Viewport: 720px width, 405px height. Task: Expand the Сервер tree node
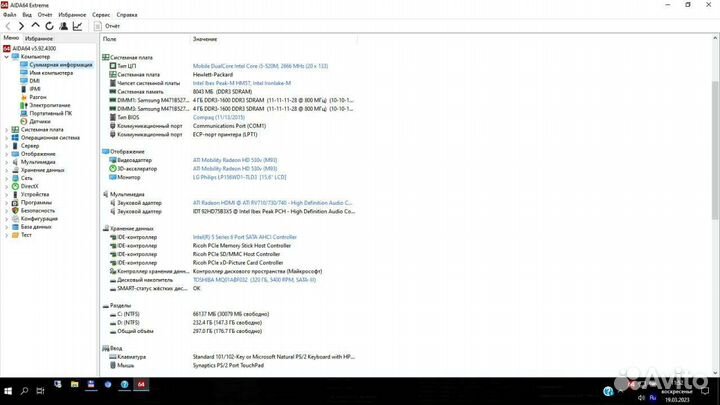point(6,146)
